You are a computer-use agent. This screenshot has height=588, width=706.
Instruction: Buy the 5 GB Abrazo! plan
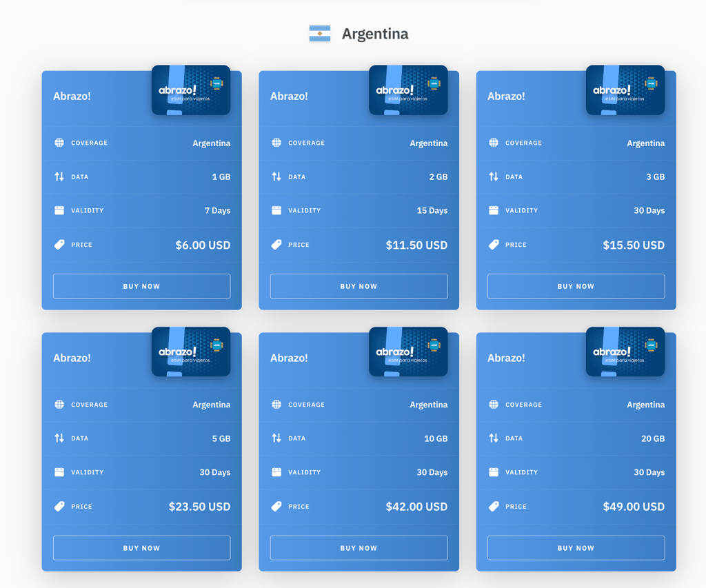(x=142, y=548)
